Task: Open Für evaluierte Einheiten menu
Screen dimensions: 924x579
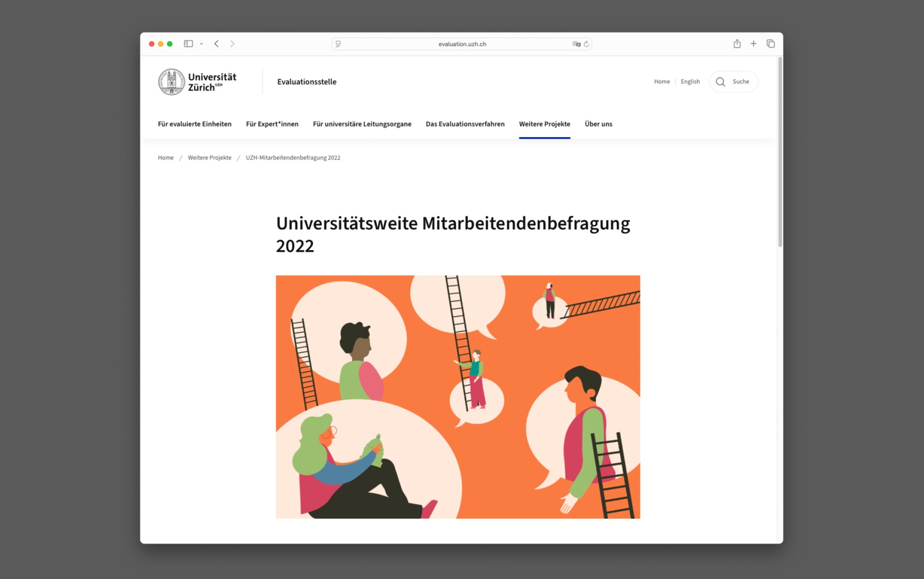Action: pos(195,124)
